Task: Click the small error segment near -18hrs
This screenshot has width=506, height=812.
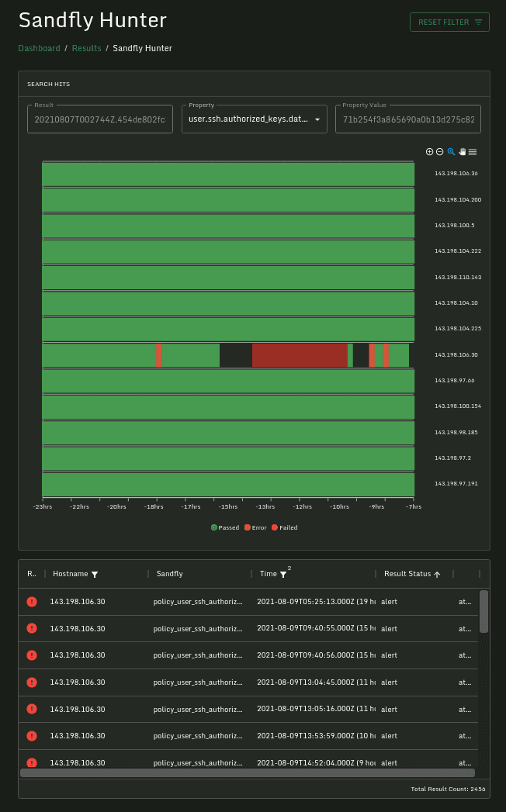Action: [x=159, y=355]
